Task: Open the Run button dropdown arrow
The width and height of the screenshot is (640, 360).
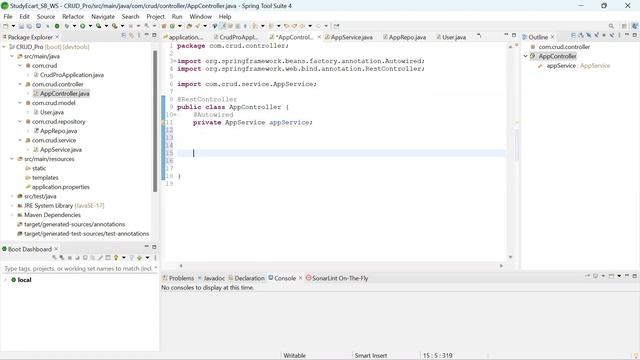Action: pyautogui.click(x=90, y=26)
